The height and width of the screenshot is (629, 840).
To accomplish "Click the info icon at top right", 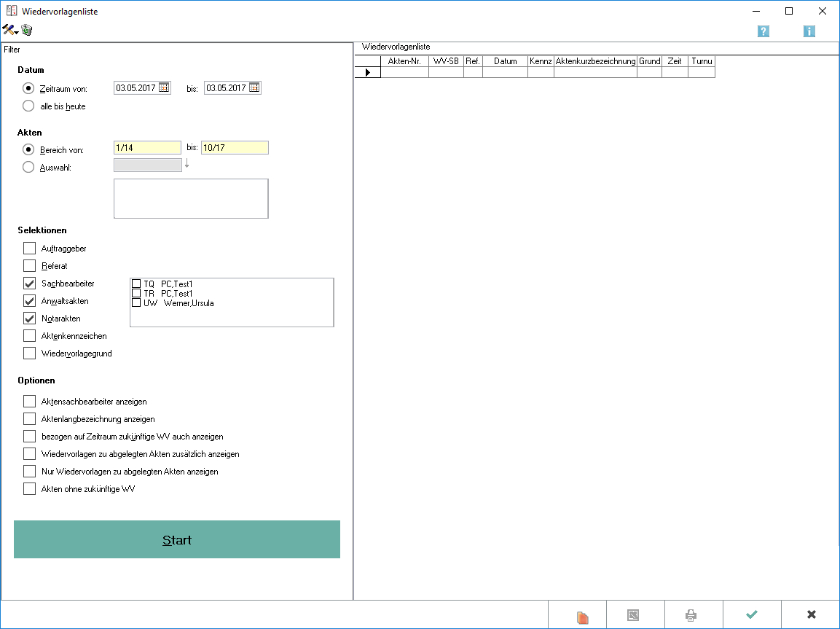I will [x=809, y=31].
